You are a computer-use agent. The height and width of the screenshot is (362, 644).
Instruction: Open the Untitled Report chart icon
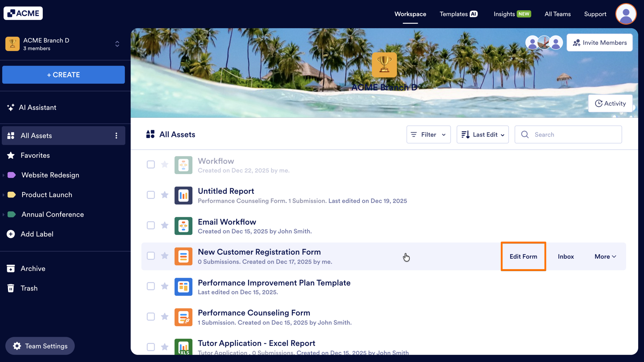tap(183, 195)
